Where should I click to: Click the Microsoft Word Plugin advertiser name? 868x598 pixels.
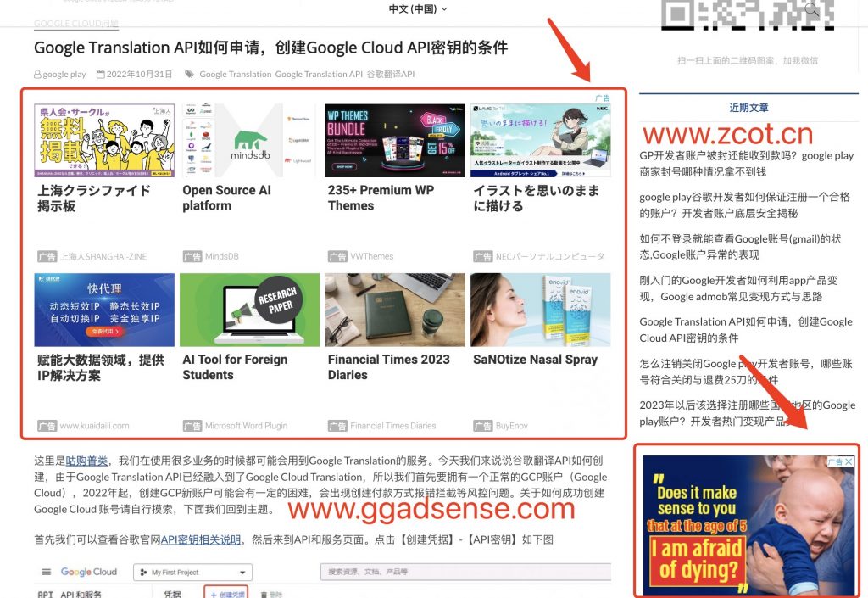pyautogui.click(x=247, y=426)
